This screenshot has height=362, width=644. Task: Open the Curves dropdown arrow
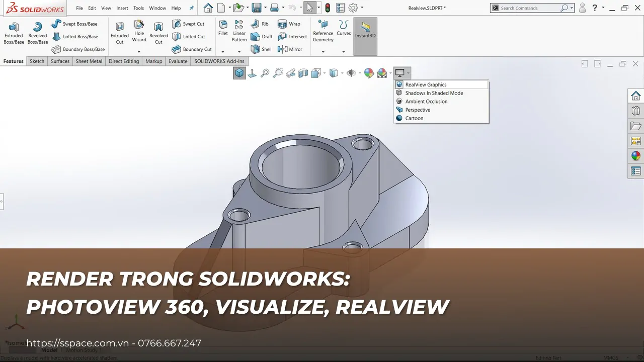(x=344, y=51)
